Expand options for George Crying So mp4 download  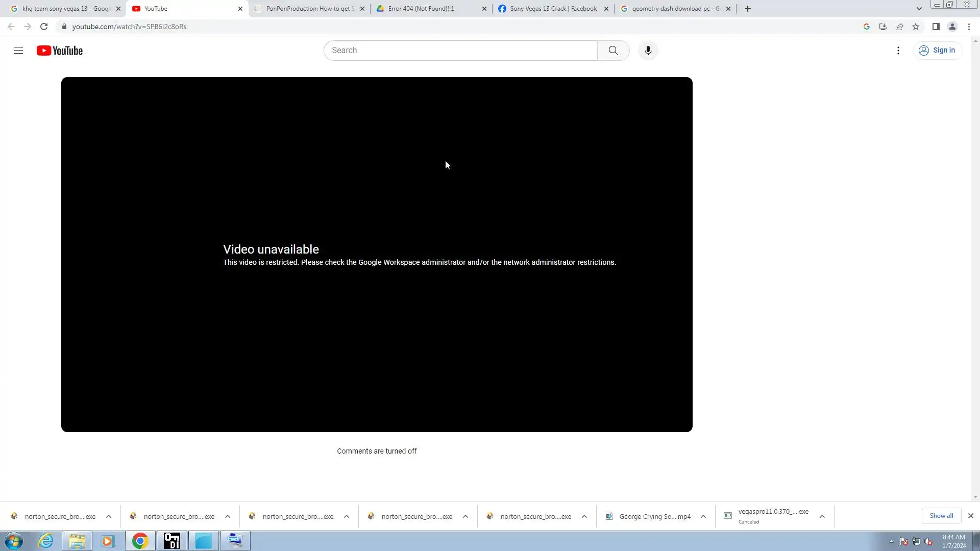coord(703,516)
